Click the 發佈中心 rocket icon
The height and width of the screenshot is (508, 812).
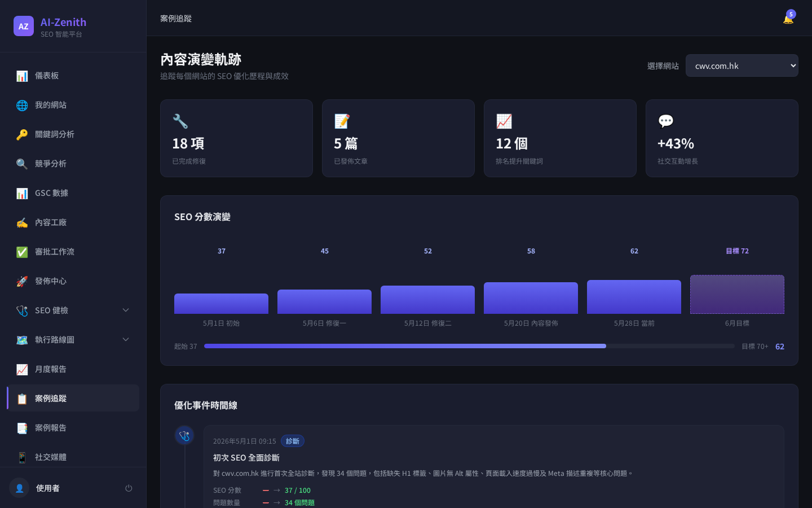(x=22, y=281)
